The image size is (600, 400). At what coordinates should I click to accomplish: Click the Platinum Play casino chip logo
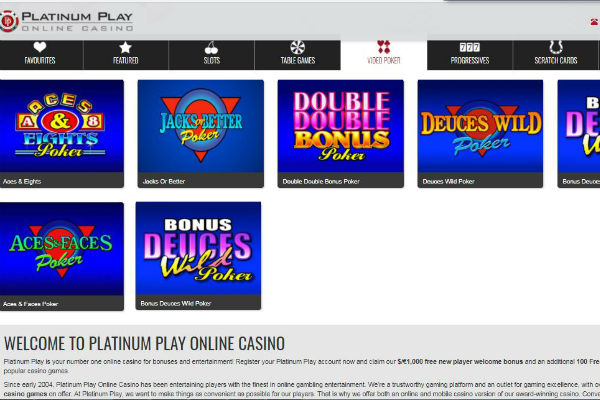8,21
